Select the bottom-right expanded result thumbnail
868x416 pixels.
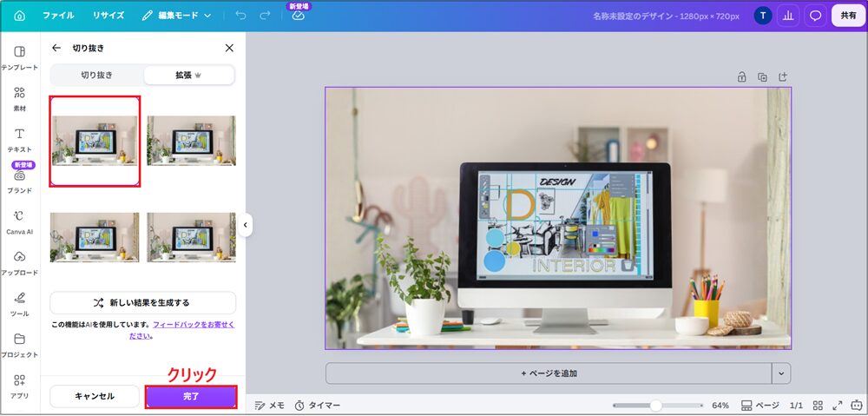[192, 237]
